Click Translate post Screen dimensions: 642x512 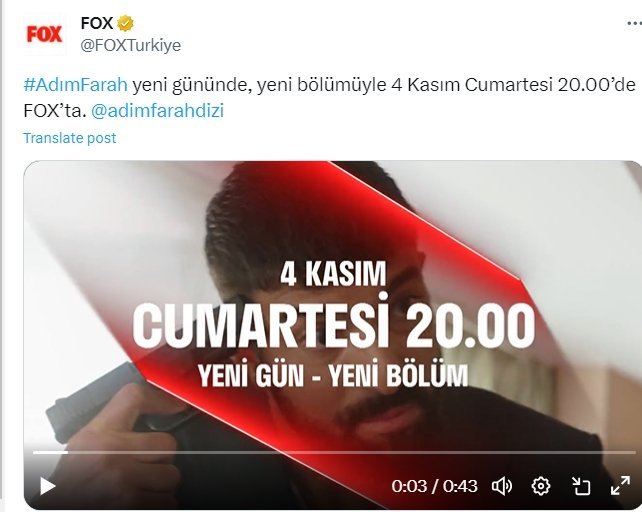click(x=70, y=138)
